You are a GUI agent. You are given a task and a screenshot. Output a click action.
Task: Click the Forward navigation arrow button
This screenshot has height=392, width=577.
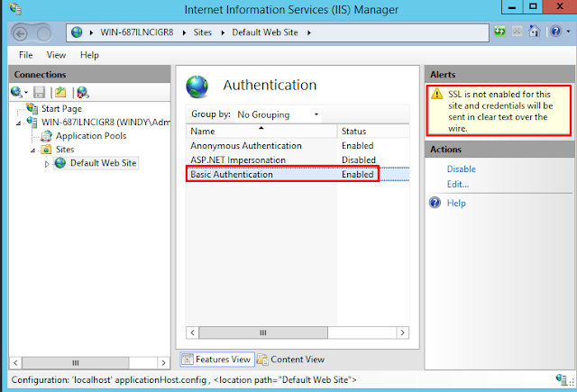tap(44, 34)
